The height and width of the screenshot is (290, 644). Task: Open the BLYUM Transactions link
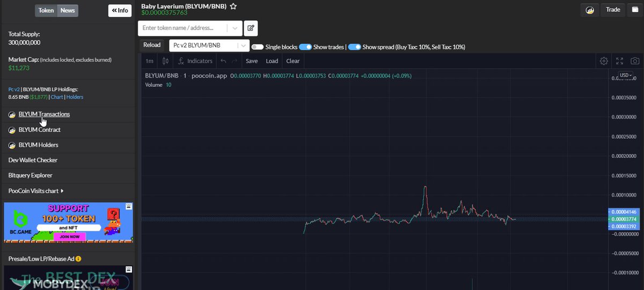point(44,114)
